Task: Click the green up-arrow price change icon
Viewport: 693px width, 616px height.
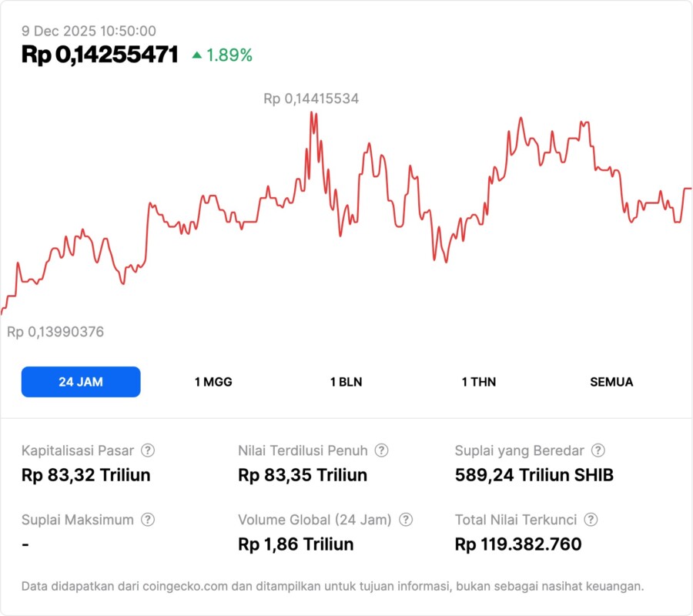Action: click(197, 55)
